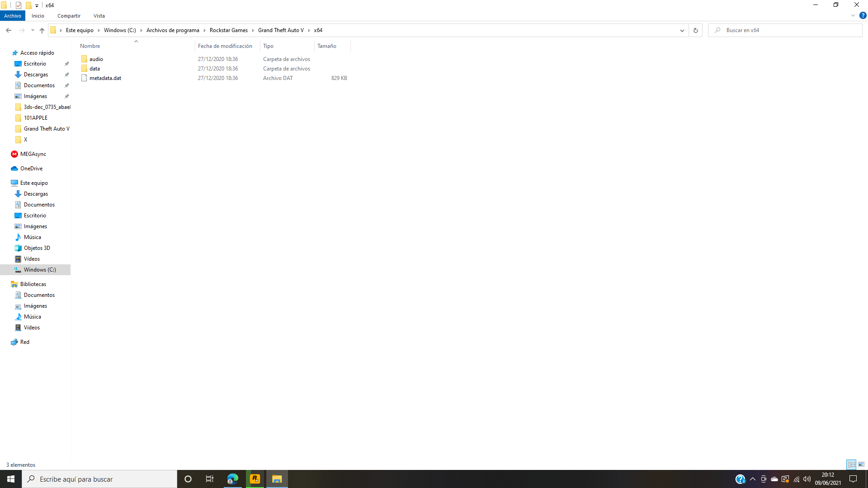Viewport: 868px width, 488px height.
Task: Click the refresh icon next to address bar
Action: (x=695, y=30)
